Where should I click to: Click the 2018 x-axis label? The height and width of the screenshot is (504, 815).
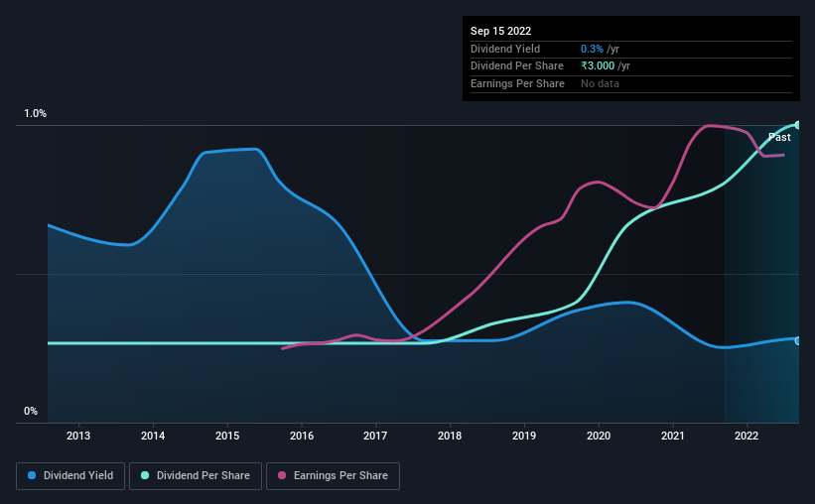pos(450,436)
